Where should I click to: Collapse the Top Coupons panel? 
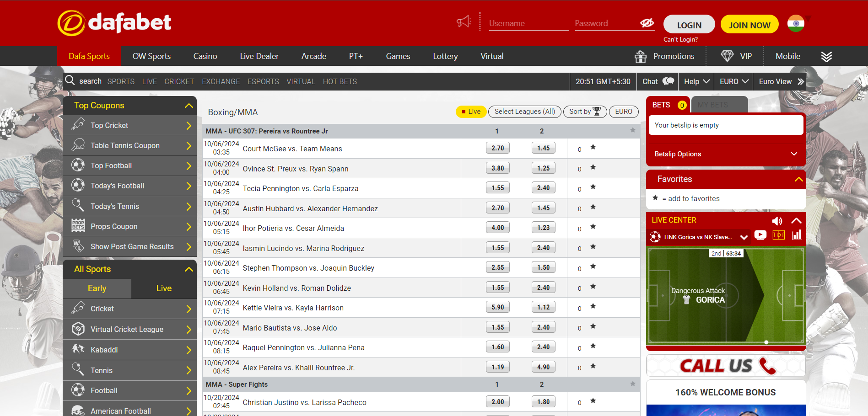click(x=189, y=106)
